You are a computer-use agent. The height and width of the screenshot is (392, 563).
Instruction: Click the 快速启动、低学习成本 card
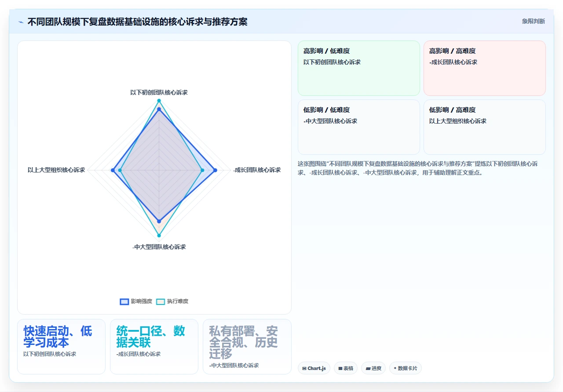[61, 347]
